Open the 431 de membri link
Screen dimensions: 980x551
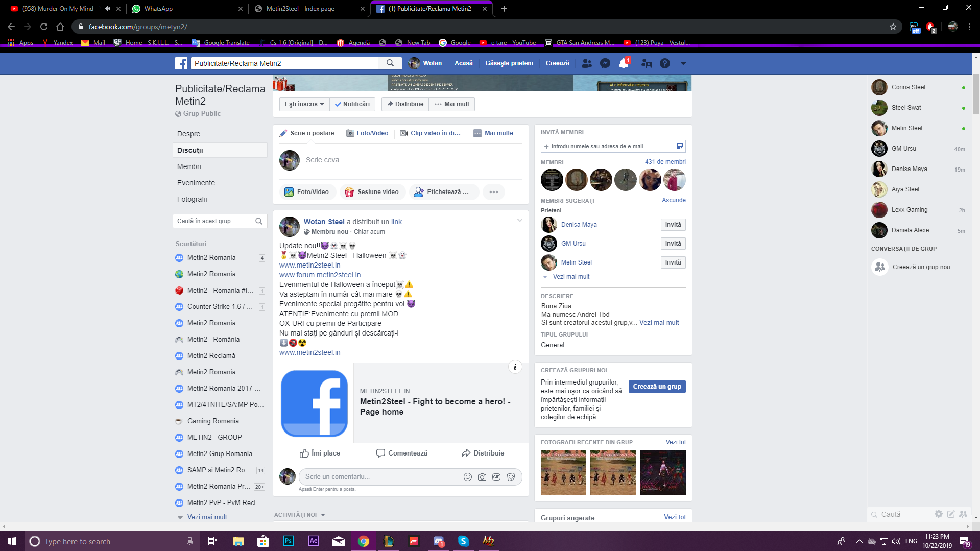[665, 162]
